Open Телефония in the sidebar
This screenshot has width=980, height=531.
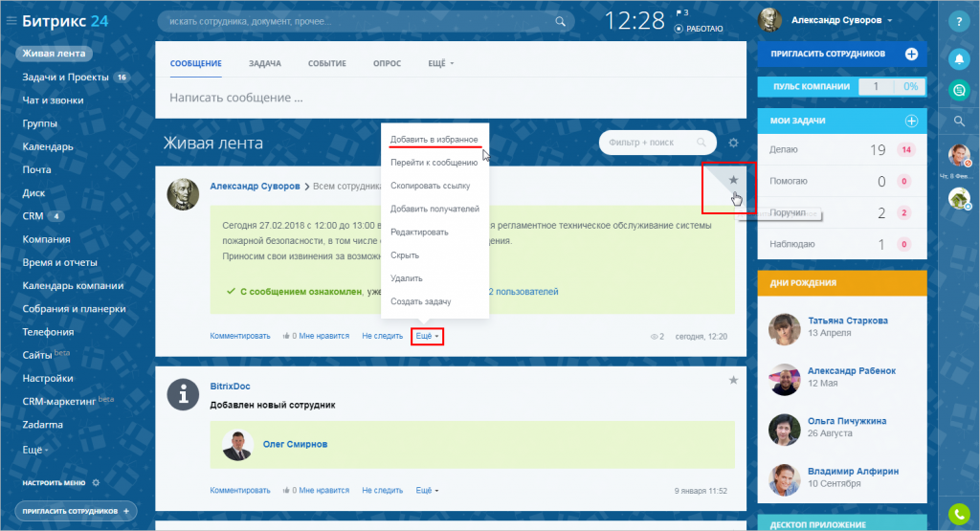48,332
